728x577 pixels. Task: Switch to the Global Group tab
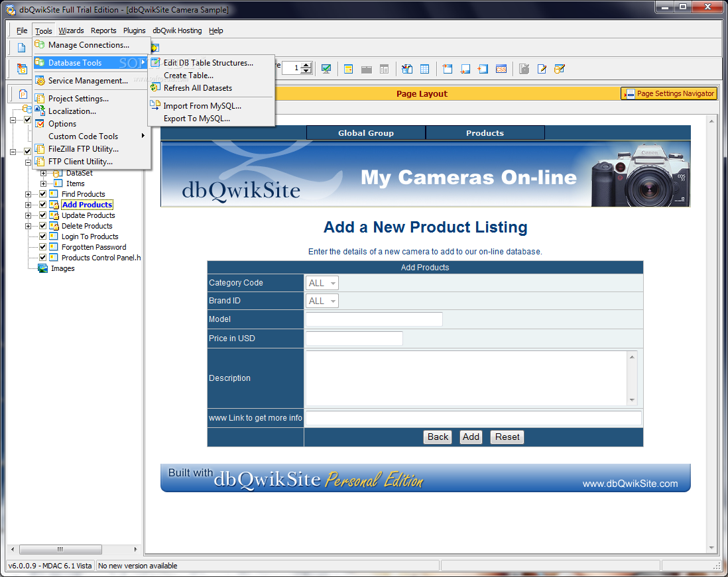[366, 133]
